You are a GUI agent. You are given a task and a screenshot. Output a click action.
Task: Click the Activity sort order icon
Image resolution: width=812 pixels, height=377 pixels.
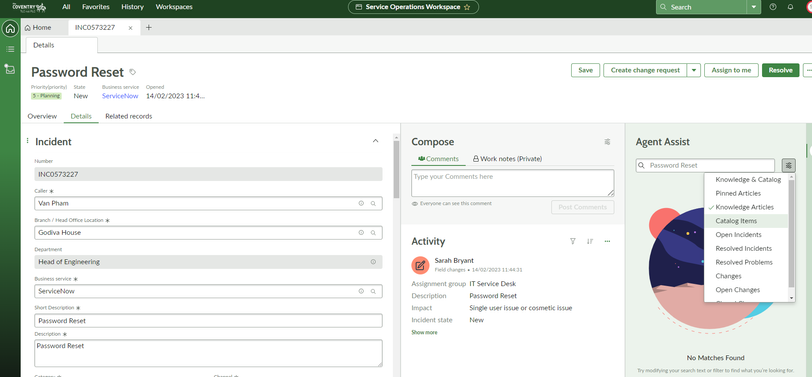590,241
